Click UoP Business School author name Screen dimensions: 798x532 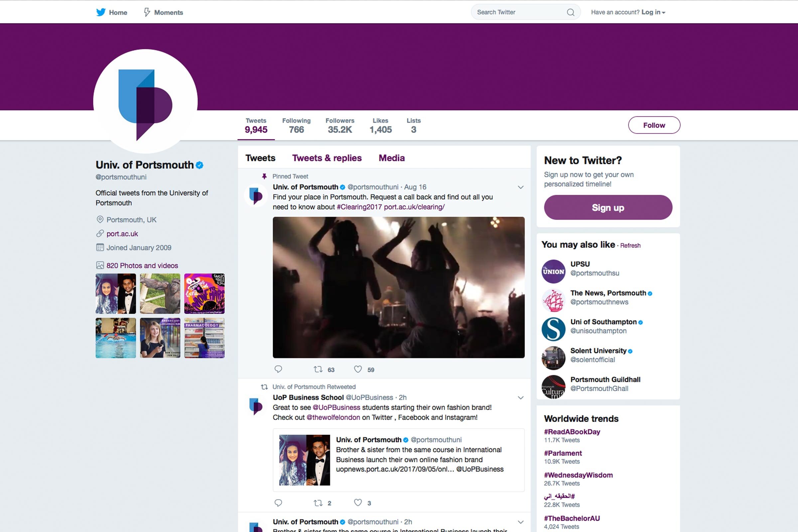[308, 397]
